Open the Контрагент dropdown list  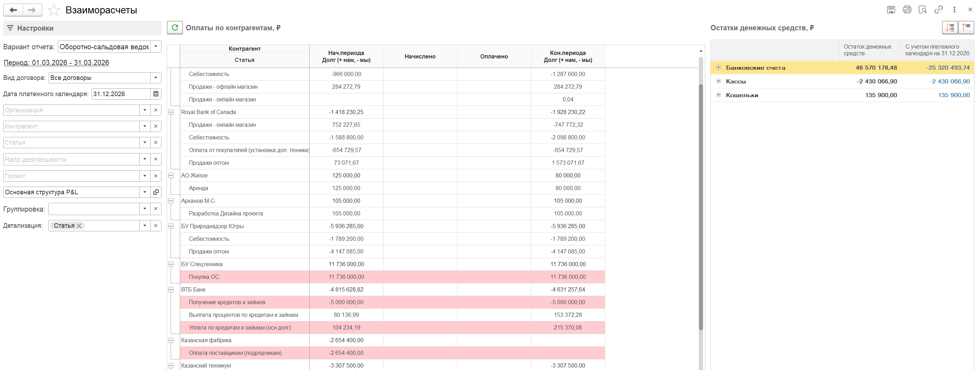tap(145, 126)
